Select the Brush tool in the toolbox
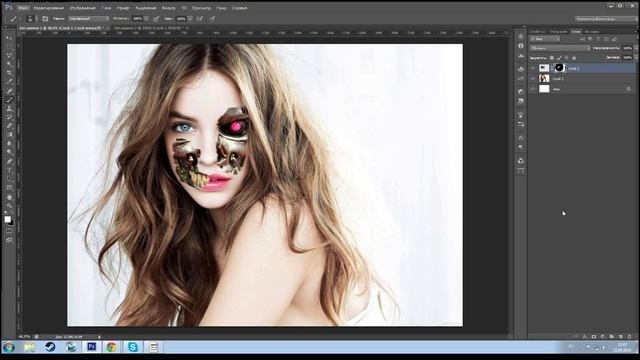 9,100
